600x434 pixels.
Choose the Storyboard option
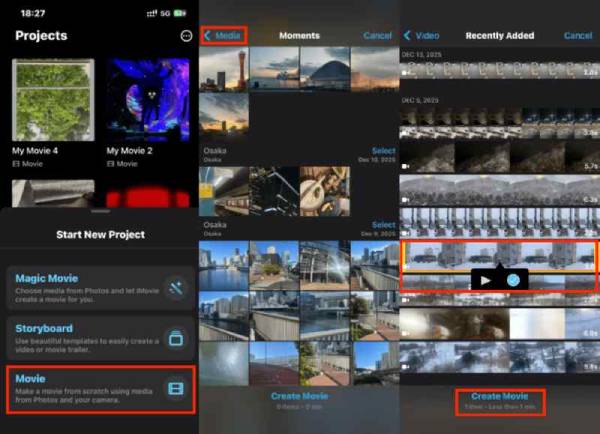(x=100, y=338)
